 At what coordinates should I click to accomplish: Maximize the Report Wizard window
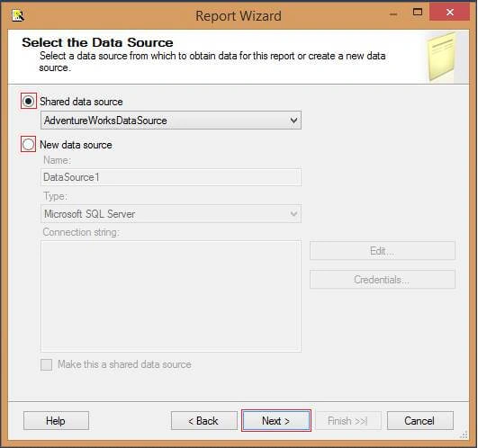click(x=418, y=13)
